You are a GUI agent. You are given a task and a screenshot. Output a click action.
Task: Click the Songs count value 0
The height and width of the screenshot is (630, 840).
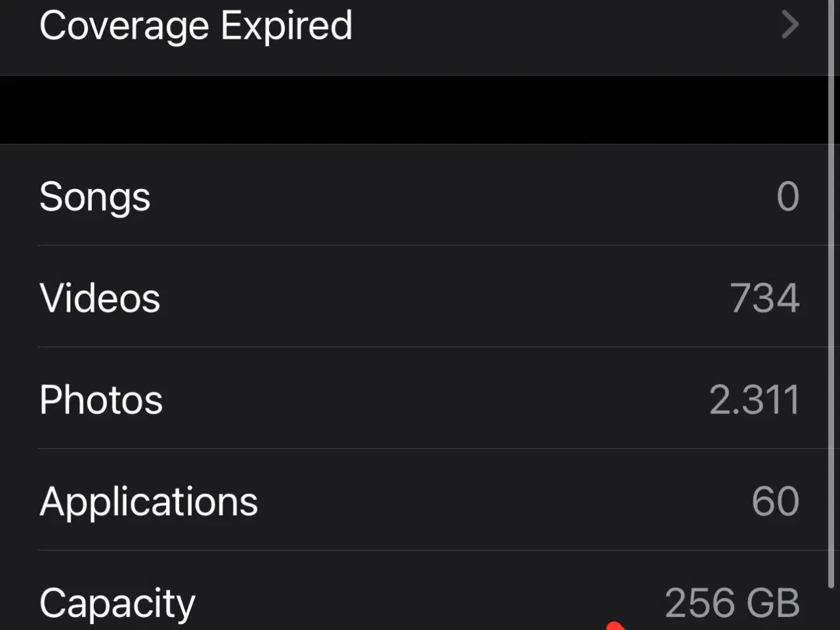(787, 196)
